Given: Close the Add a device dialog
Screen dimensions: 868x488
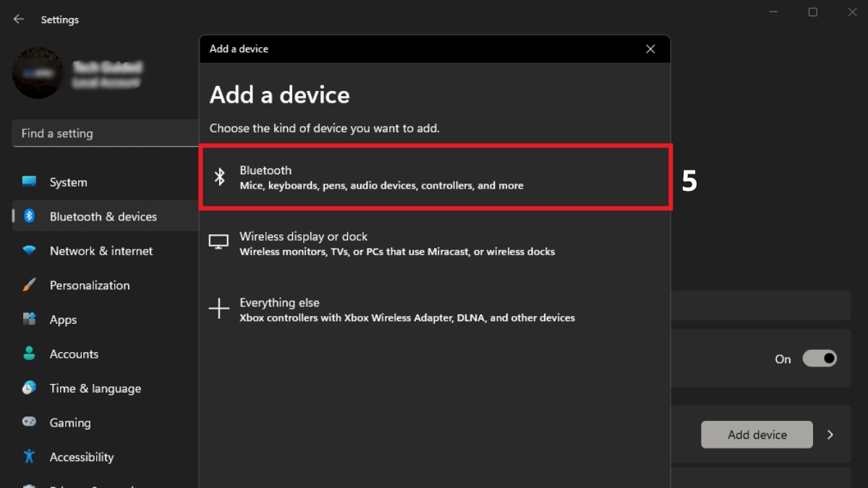Looking at the screenshot, I should [x=650, y=49].
